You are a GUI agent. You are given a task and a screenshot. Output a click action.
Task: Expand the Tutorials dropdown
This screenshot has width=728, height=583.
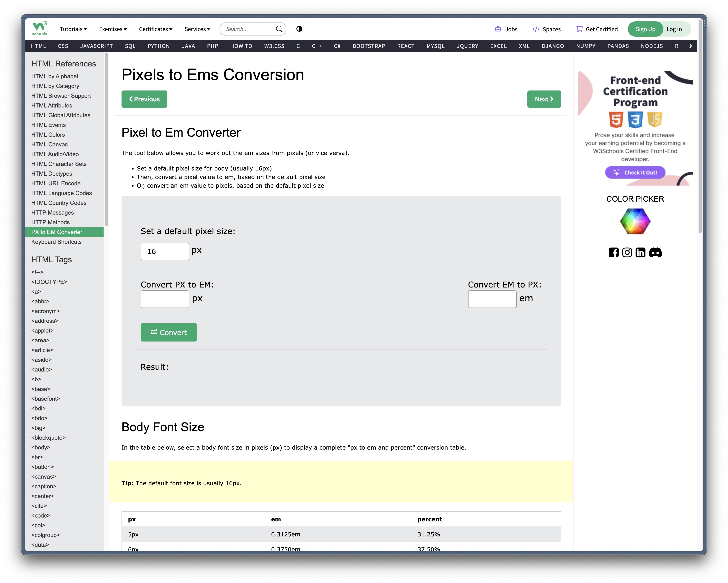pyautogui.click(x=73, y=29)
